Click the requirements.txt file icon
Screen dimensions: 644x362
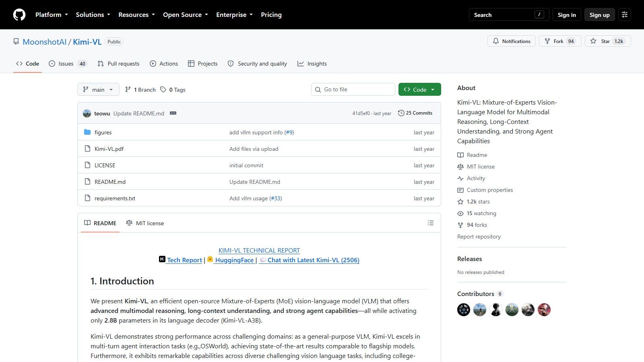click(87, 198)
